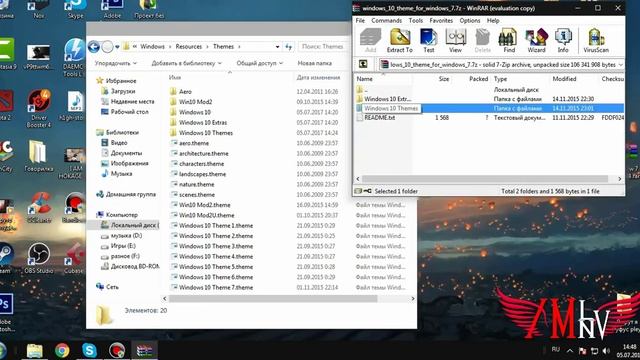Open the Общий доступ dropdown
640x360 pixels.
tap(260, 63)
